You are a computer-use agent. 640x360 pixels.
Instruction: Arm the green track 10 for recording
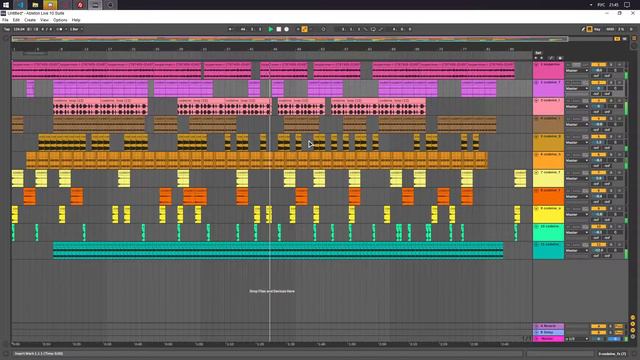(x=620, y=226)
